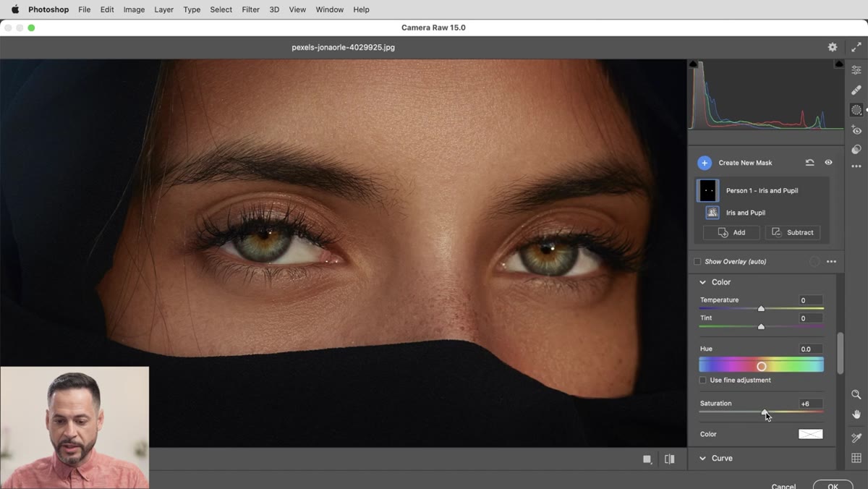This screenshot has width=868, height=489.
Task: Toggle full screen mode arrows icon
Action: pos(856,47)
